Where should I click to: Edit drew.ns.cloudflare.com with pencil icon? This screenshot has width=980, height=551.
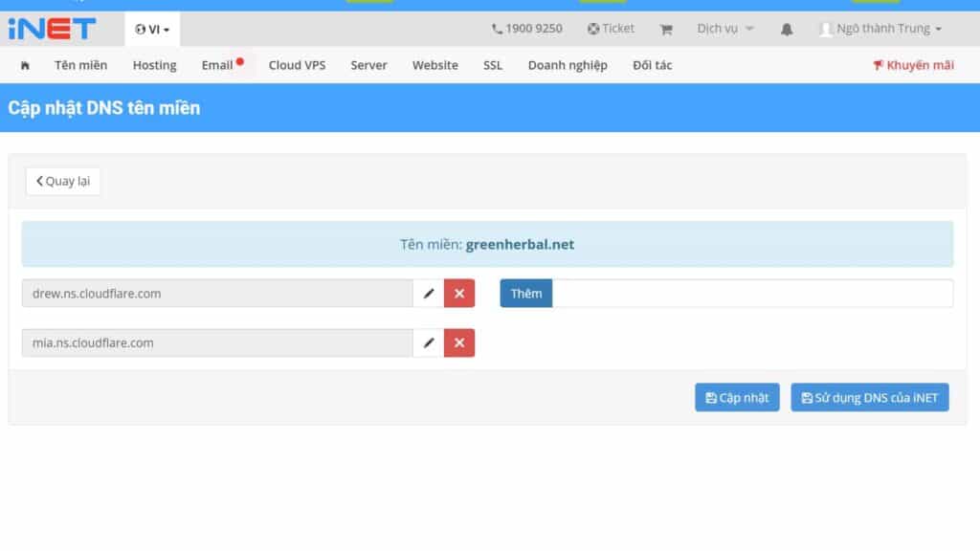click(429, 294)
